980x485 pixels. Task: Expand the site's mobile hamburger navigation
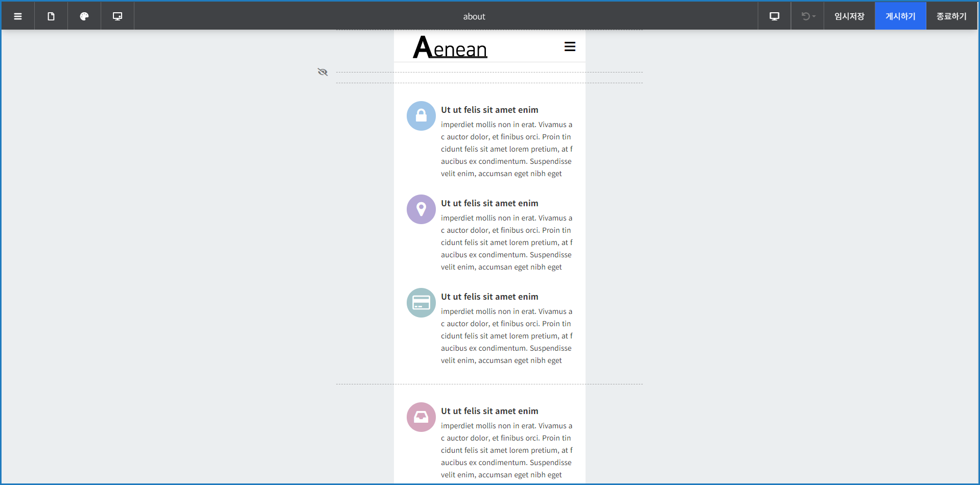tap(570, 47)
